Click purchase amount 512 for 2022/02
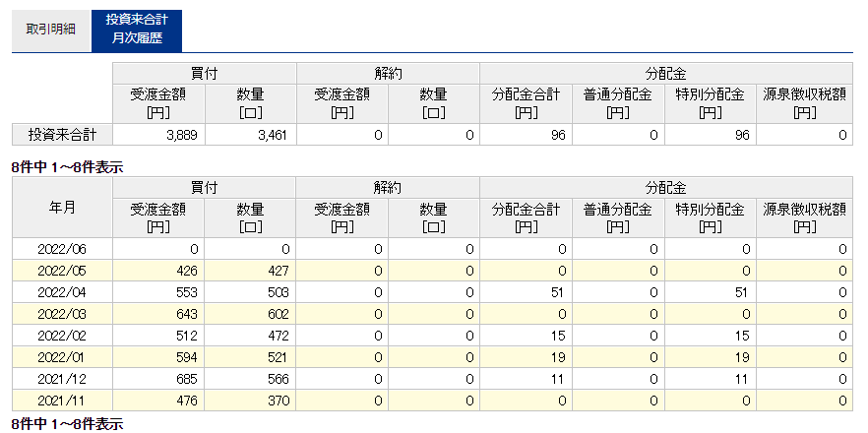 [186, 336]
